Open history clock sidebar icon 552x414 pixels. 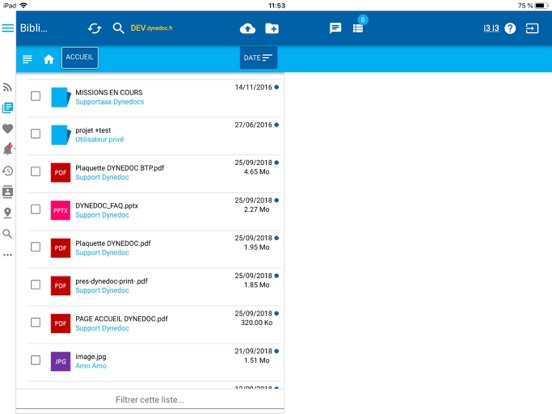[x=7, y=171]
